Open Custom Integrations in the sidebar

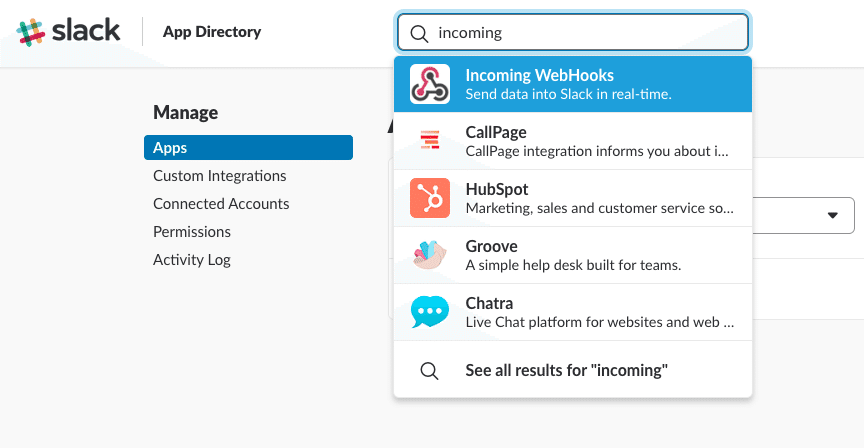220,176
